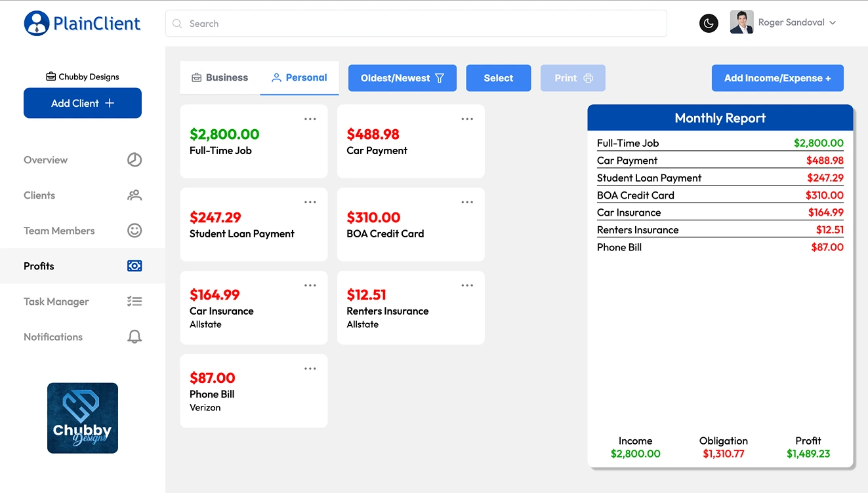Click the Team Members smiley icon
This screenshot has width=868, height=493.
pos(134,230)
